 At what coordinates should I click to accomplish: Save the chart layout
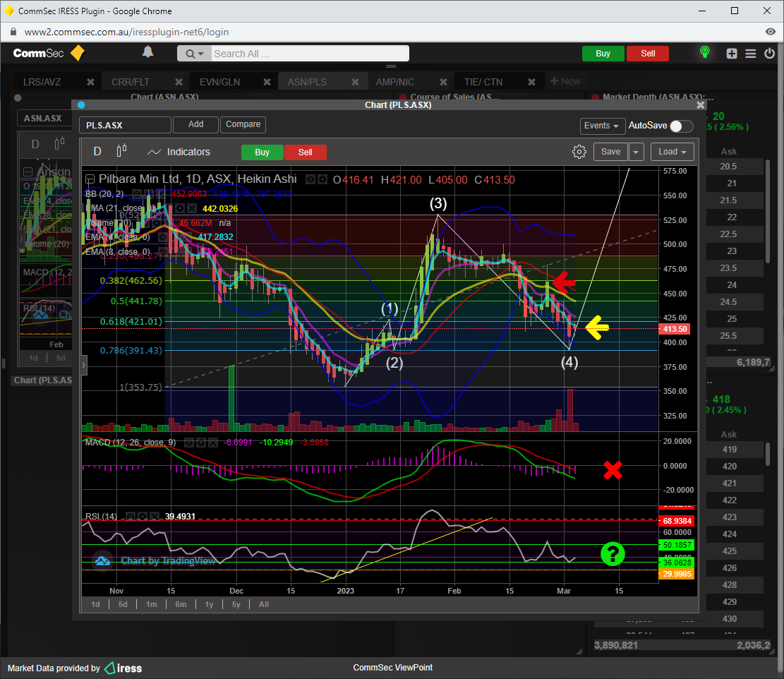[610, 152]
